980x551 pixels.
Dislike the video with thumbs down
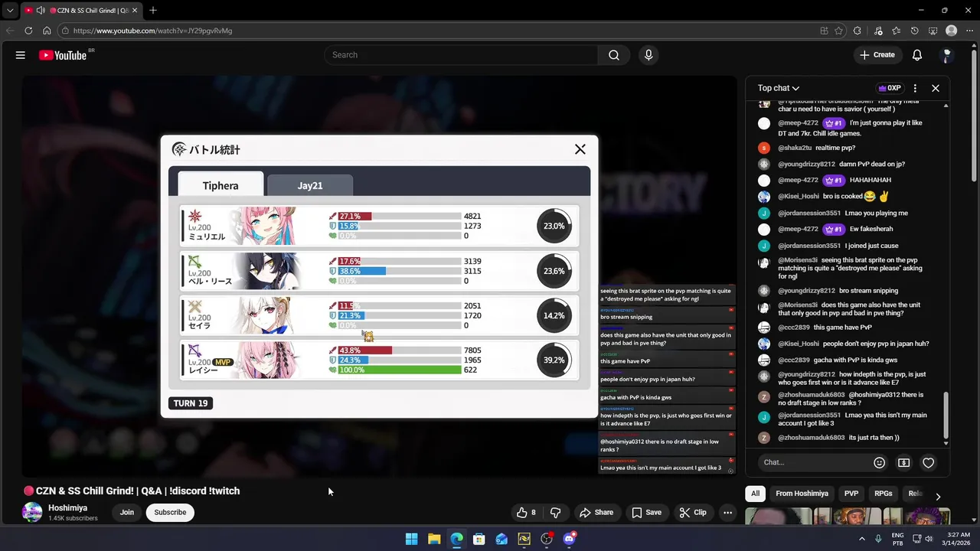coord(556,513)
